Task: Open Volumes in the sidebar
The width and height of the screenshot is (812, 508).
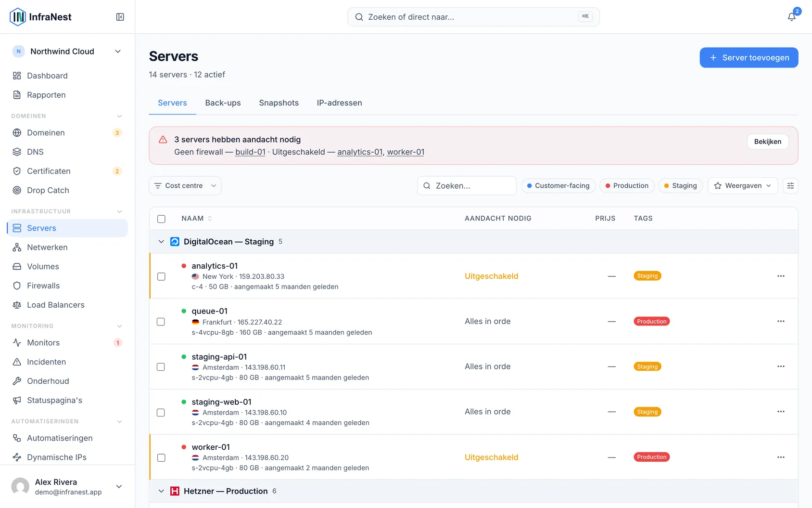Action: click(67, 266)
